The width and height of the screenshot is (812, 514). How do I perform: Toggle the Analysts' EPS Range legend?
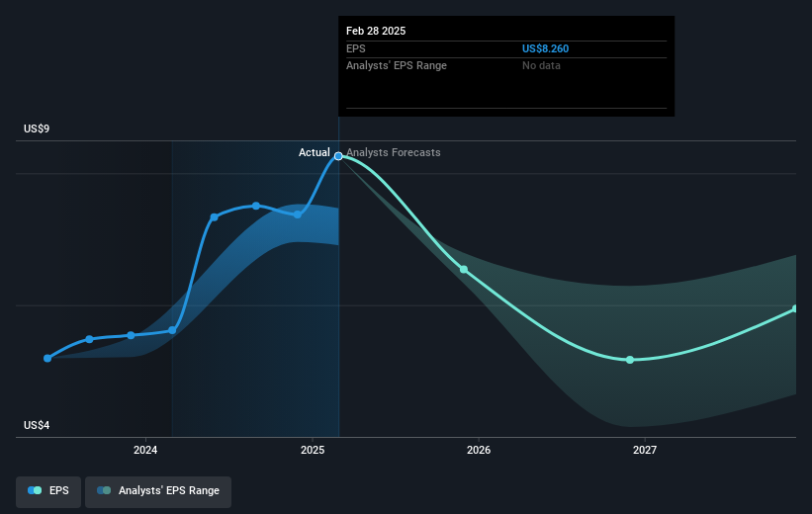point(158,490)
